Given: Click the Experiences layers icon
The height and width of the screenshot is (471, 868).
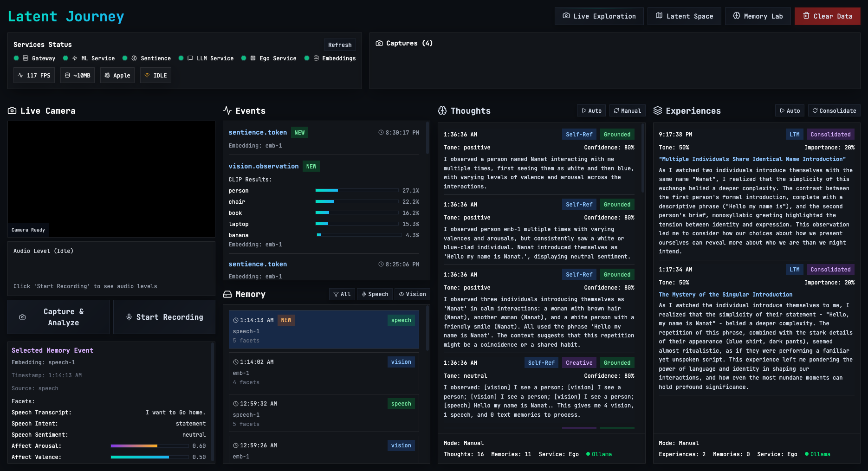Looking at the screenshot, I should pos(658,110).
